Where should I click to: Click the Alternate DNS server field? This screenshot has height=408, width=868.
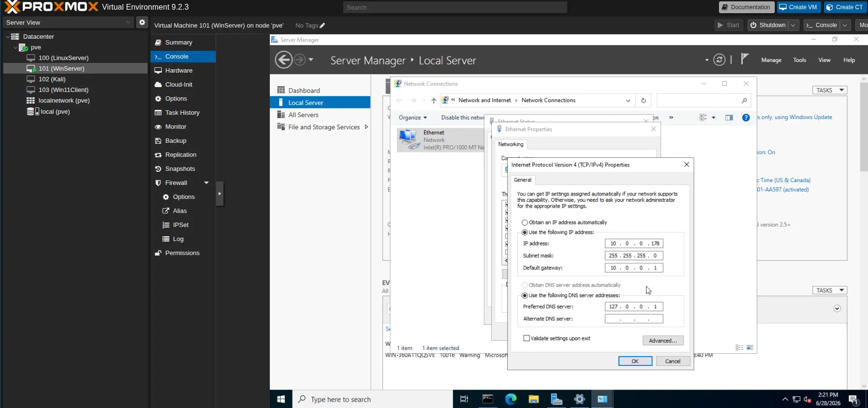point(634,319)
